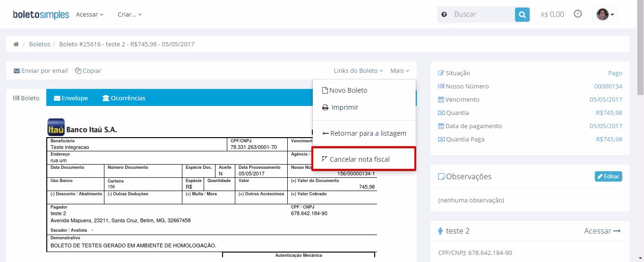
Task: Select Cancelar nota fiscal menu option
Action: pyautogui.click(x=360, y=159)
